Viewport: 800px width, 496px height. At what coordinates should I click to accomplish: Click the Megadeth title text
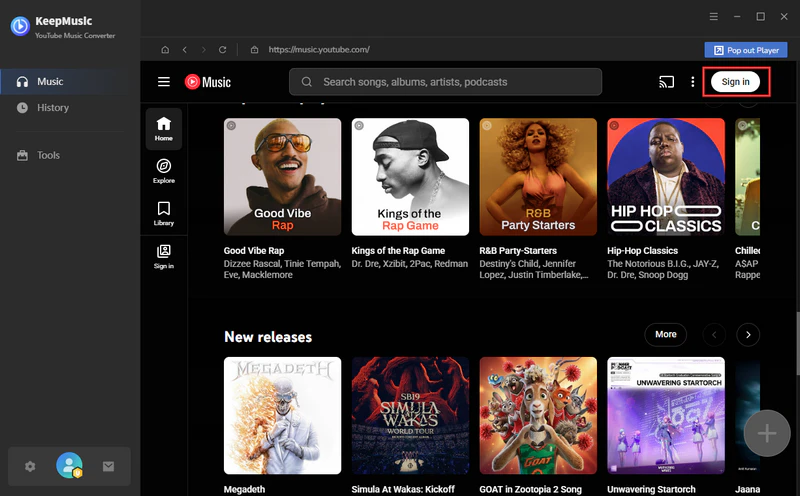244,489
